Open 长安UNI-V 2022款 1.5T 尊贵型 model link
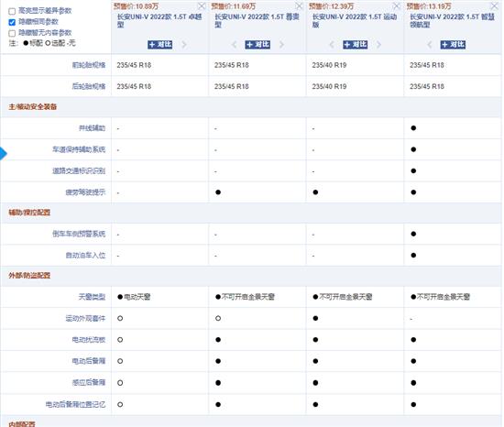504x427 pixels. (x=257, y=20)
